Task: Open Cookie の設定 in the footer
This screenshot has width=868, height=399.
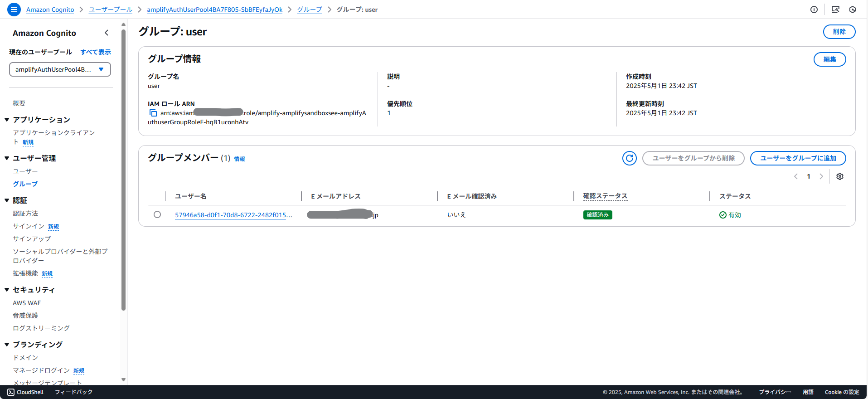Action: coord(842,392)
